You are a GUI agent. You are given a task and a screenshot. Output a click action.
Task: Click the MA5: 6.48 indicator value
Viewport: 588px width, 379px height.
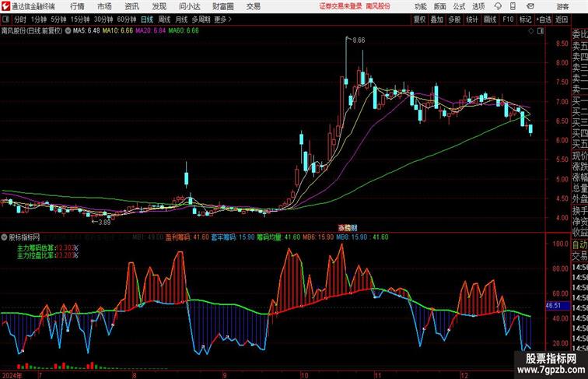[86, 31]
